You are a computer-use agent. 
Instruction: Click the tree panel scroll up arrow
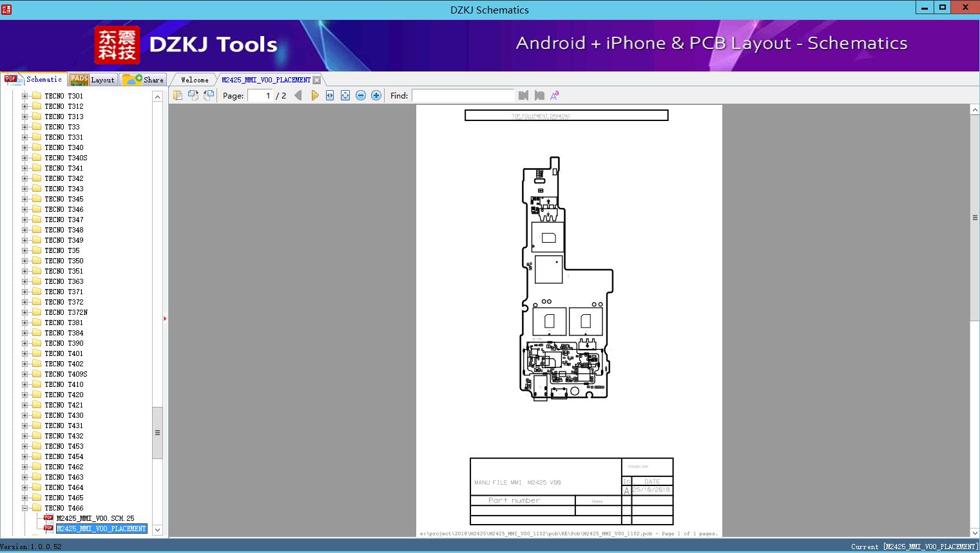point(157,96)
